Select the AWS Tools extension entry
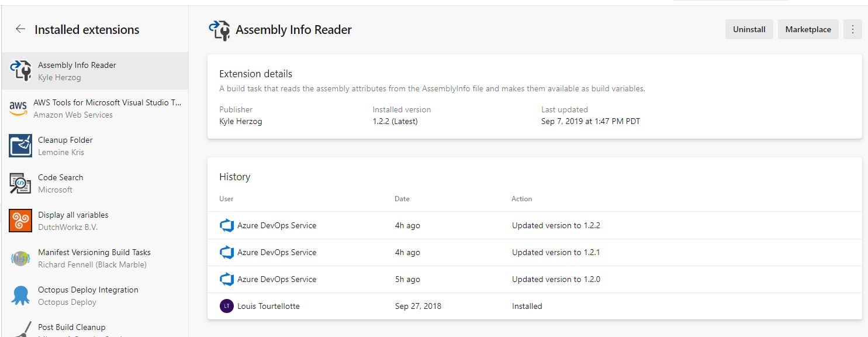 (x=94, y=108)
